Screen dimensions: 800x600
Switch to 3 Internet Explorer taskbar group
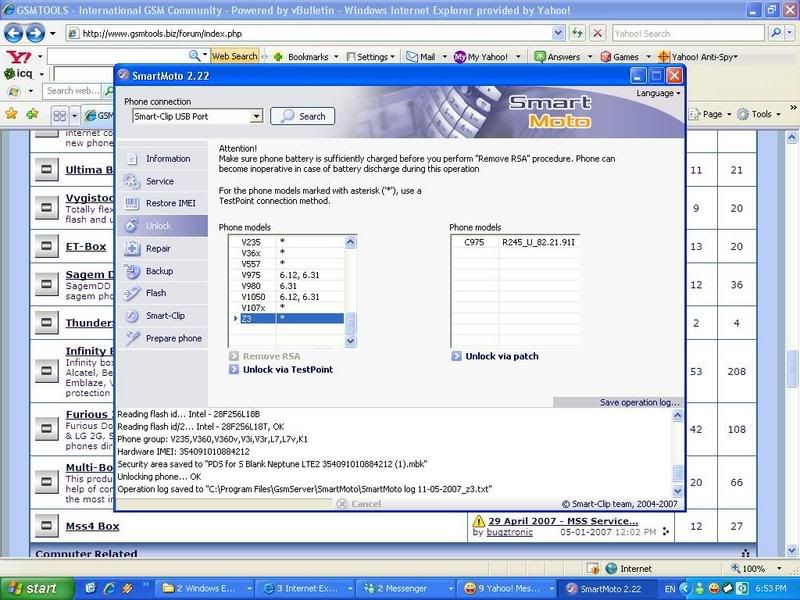306,588
